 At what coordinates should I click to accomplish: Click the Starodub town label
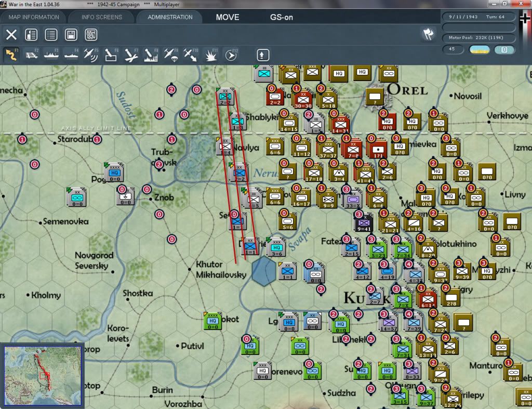75,139
